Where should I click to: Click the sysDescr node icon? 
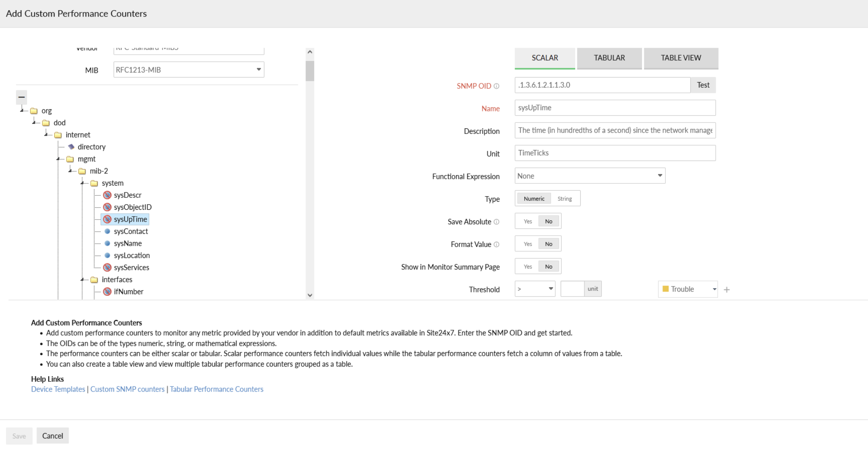(107, 195)
